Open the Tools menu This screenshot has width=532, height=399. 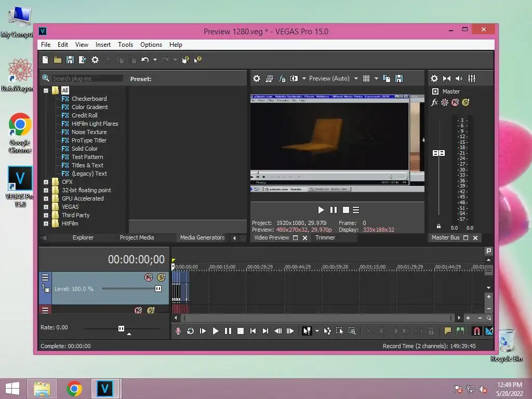(126, 45)
